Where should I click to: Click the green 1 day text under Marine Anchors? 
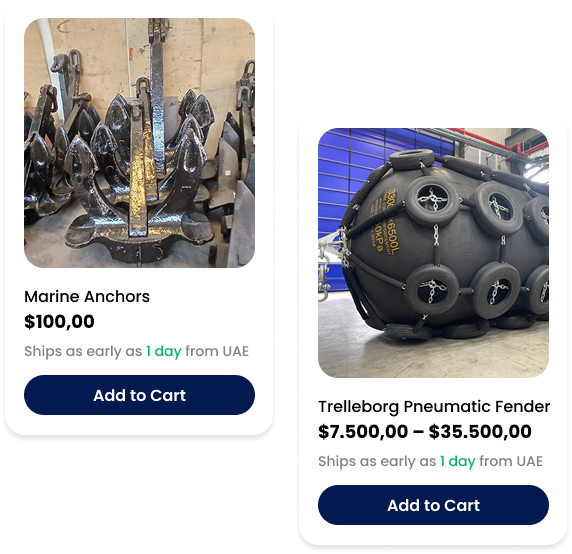pos(164,351)
